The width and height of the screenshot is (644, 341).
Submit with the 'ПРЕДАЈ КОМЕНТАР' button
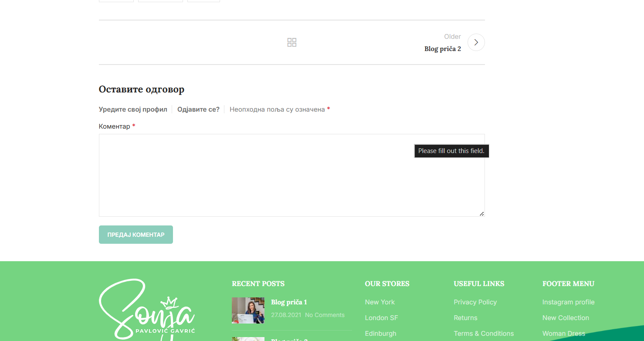(x=136, y=235)
